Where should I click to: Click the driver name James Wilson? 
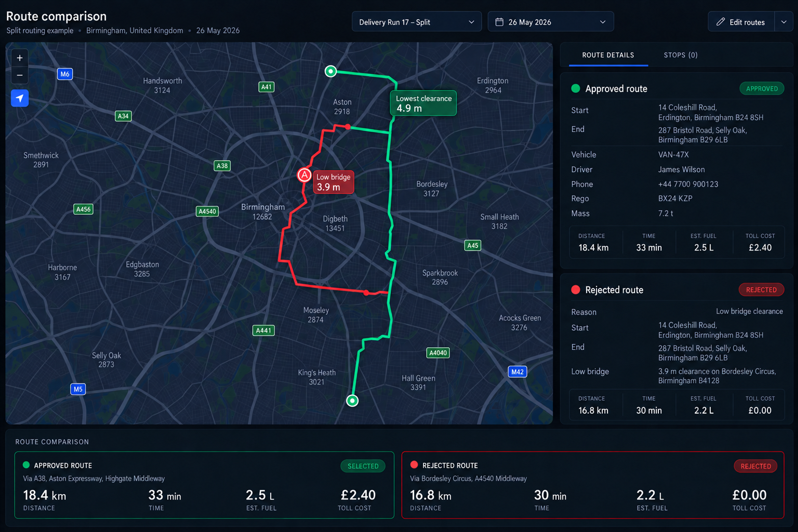point(681,170)
